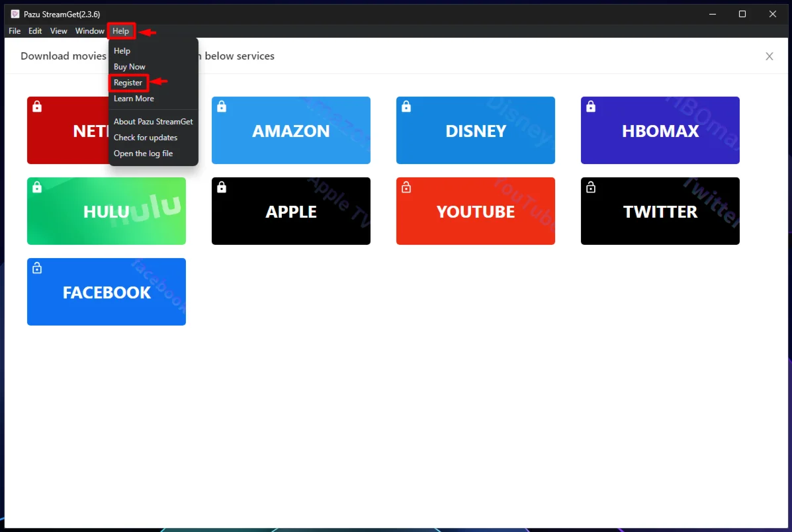Select the YouTube service tile
The width and height of the screenshot is (792, 532).
[475, 211]
